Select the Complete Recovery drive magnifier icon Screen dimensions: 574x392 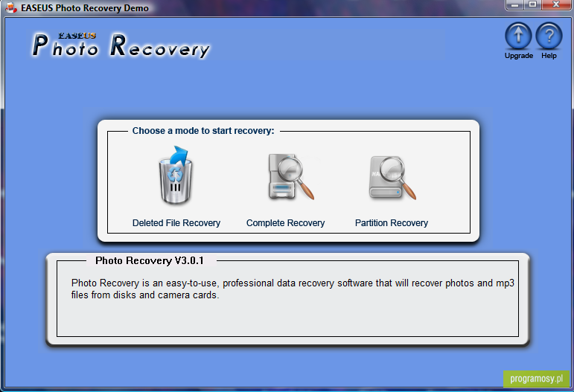pos(290,176)
